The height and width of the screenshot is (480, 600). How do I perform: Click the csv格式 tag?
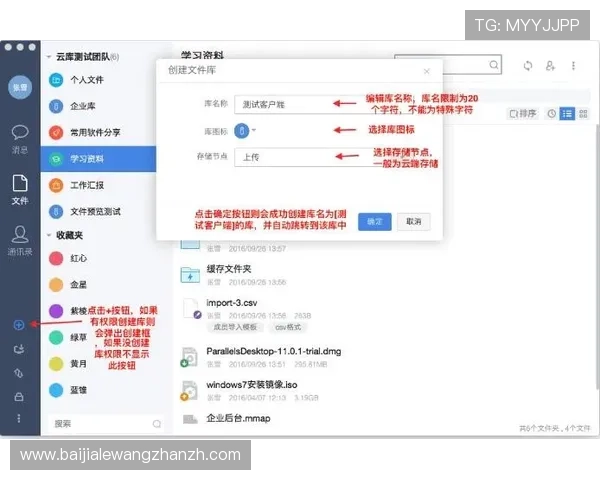288,327
